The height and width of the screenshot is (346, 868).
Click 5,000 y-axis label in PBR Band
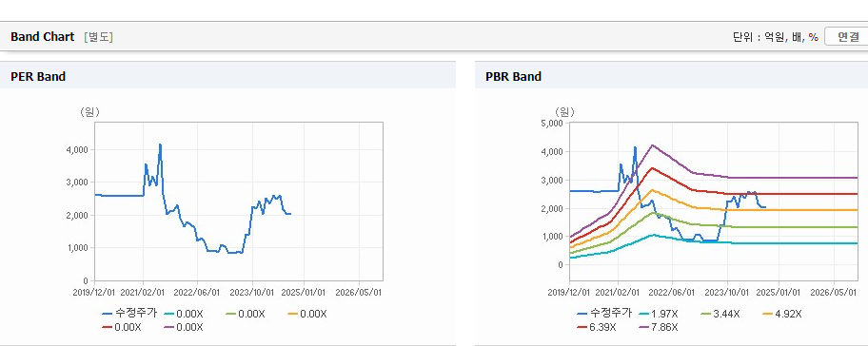552,124
